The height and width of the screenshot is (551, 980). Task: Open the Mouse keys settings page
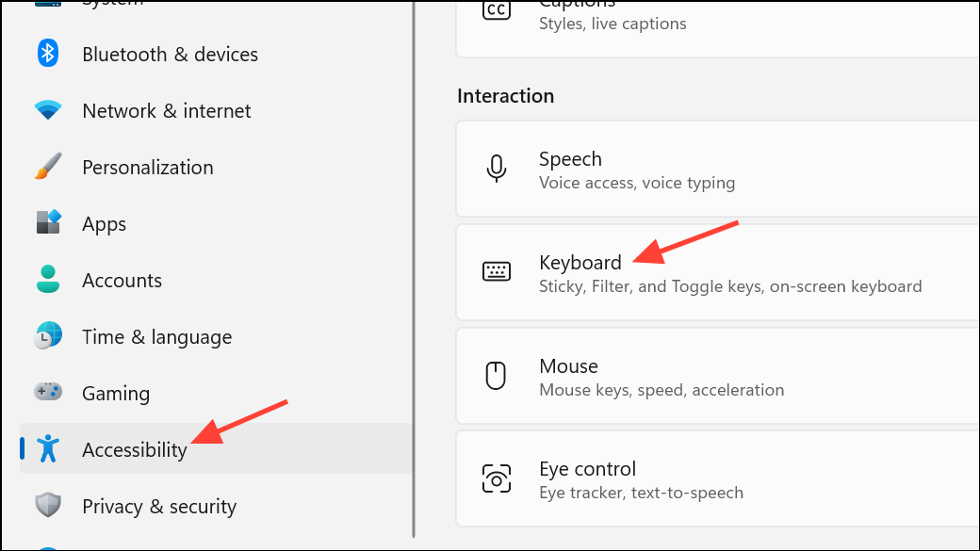pyautogui.click(x=660, y=376)
